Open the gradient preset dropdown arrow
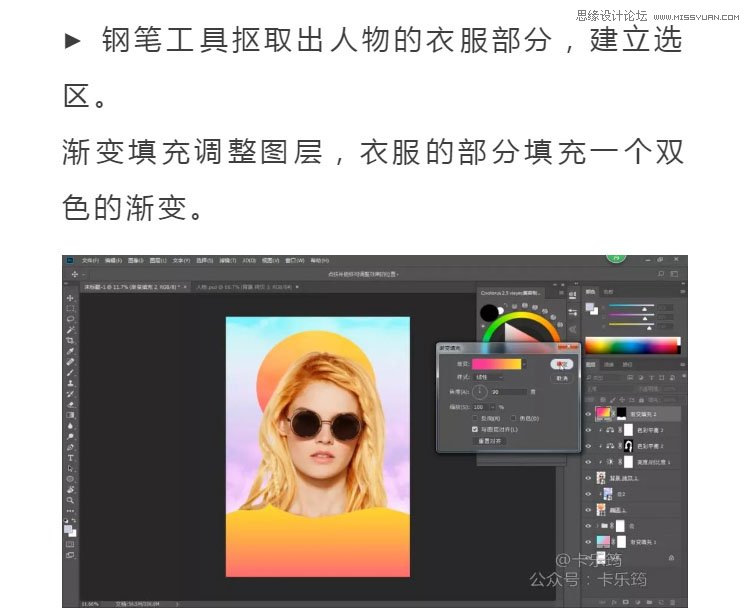This screenshot has width=750, height=616. click(526, 364)
